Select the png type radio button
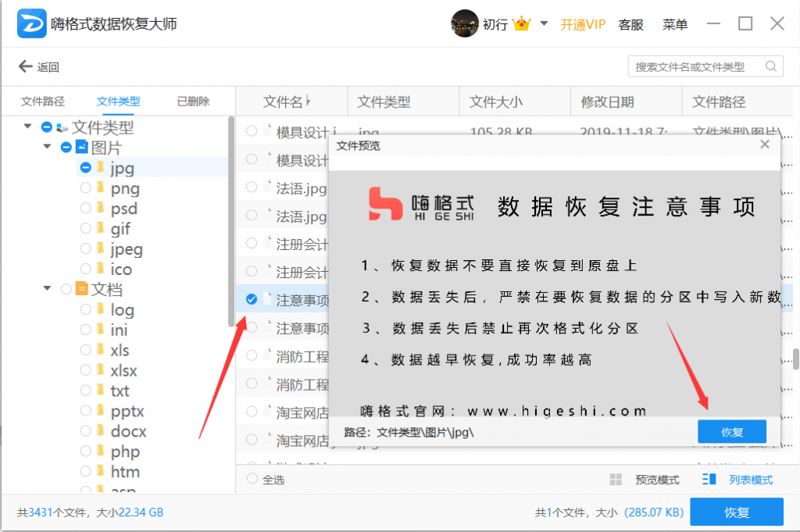The width and height of the screenshot is (800, 532). (x=85, y=187)
